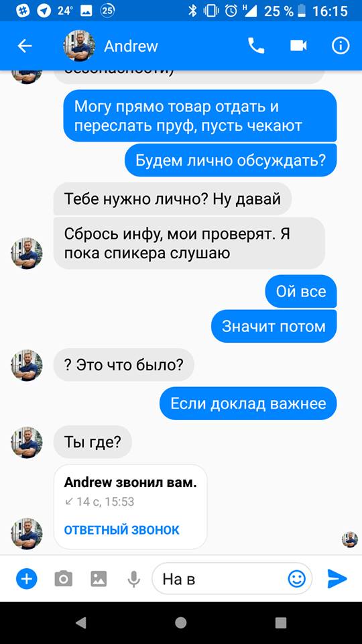Send the typed message
This screenshot has height=644, width=362.
coord(337,579)
